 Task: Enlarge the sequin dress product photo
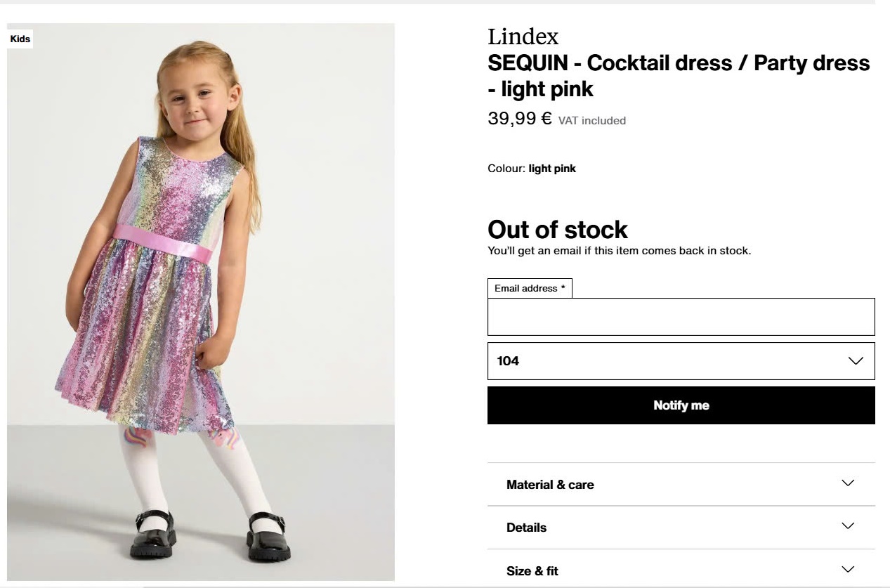pyautogui.click(x=201, y=302)
